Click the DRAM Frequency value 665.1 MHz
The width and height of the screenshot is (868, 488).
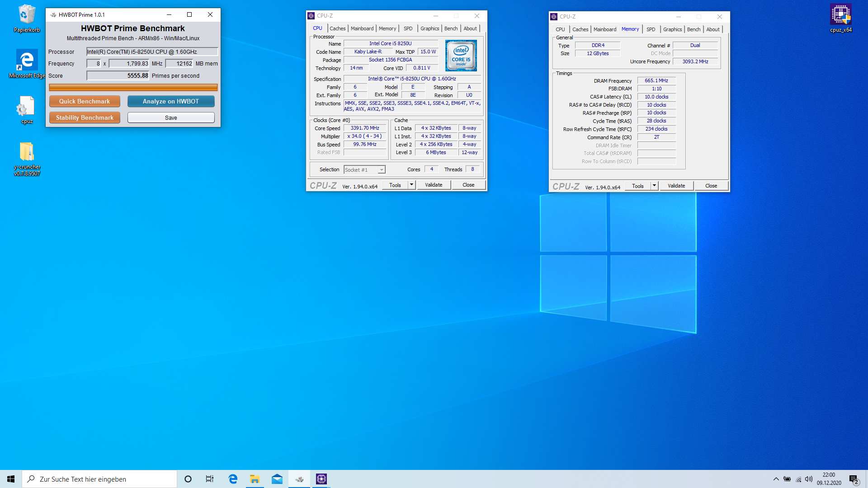pos(656,80)
